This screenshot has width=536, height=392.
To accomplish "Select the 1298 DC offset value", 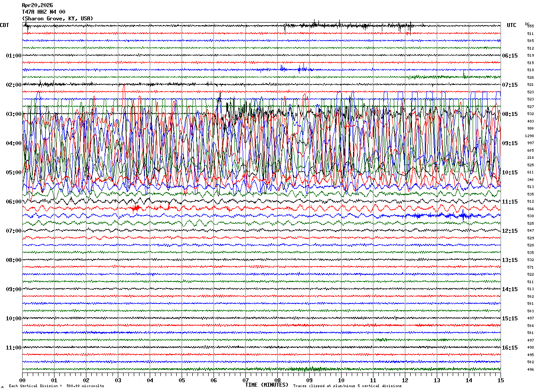I will pos(529,136).
